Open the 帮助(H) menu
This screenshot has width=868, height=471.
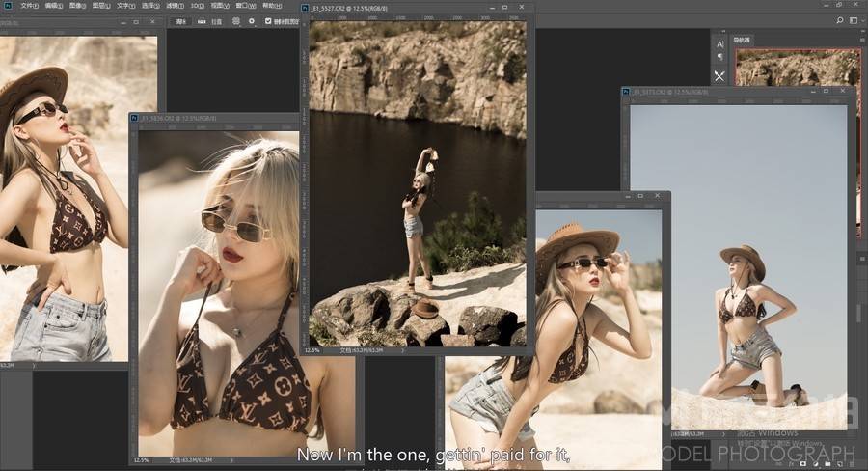pos(272,6)
